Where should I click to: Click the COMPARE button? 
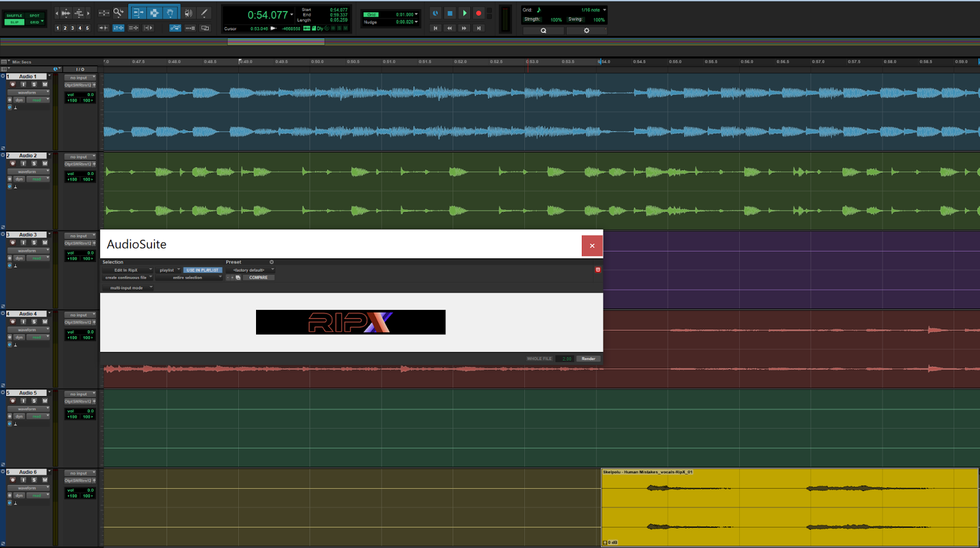(x=258, y=278)
